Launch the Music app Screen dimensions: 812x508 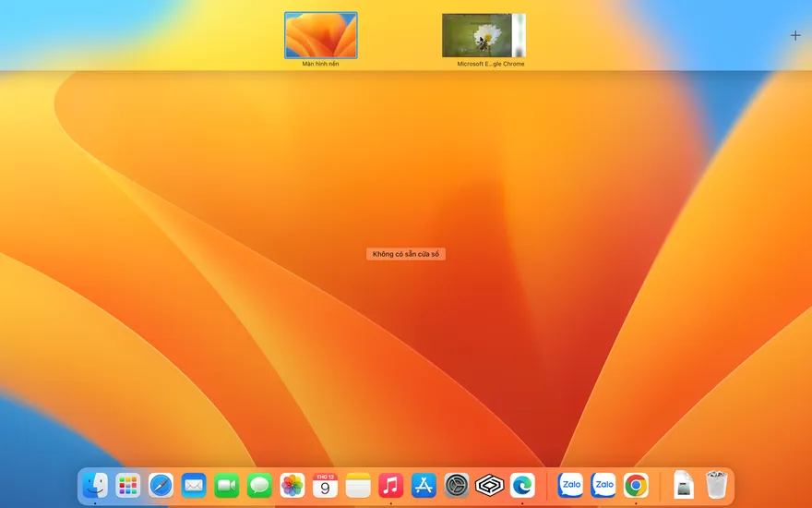pyautogui.click(x=391, y=486)
